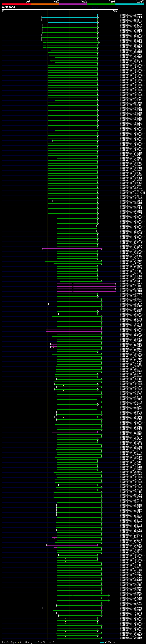Select the UniRef100_B8B6E2 label
Viewport: 146px width, 644px height.
click(x=131, y=32)
